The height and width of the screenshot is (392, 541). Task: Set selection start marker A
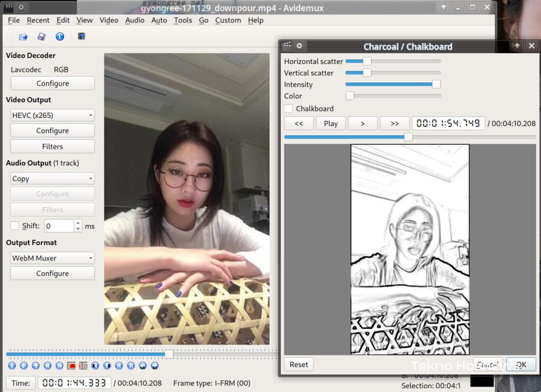tap(72, 366)
